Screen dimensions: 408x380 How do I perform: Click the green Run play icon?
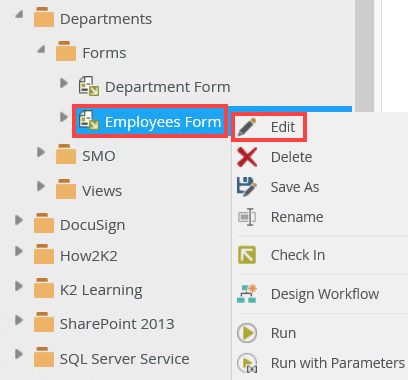[247, 333]
